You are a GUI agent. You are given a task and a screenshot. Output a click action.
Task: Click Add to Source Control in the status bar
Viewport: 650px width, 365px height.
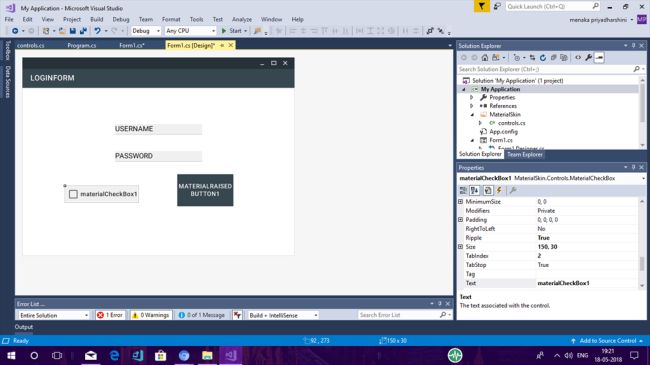(608, 341)
